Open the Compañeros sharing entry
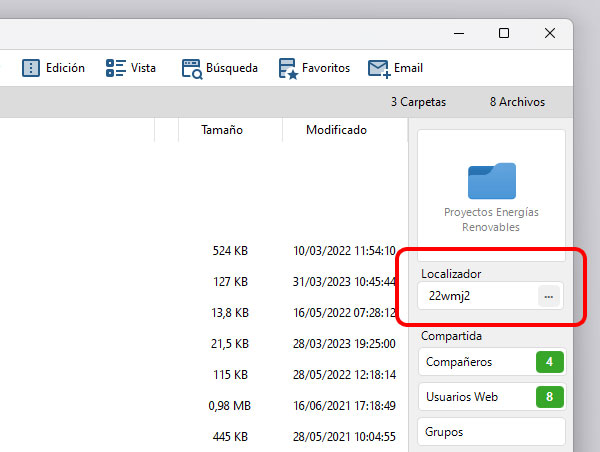The height and width of the screenshot is (452, 600). pyautogui.click(x=492, y=362)
